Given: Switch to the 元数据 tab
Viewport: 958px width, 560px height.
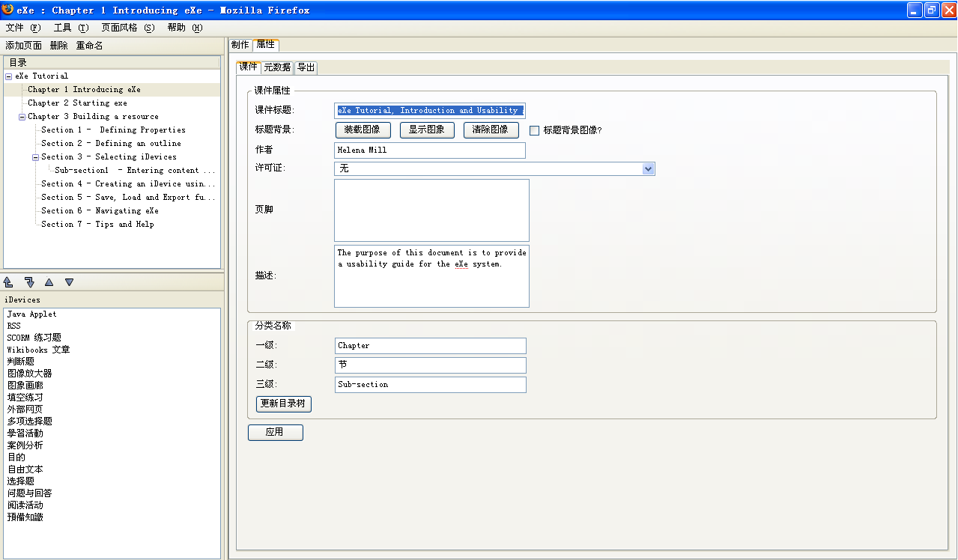Looking at the screenshot, I should click(277, 67).
